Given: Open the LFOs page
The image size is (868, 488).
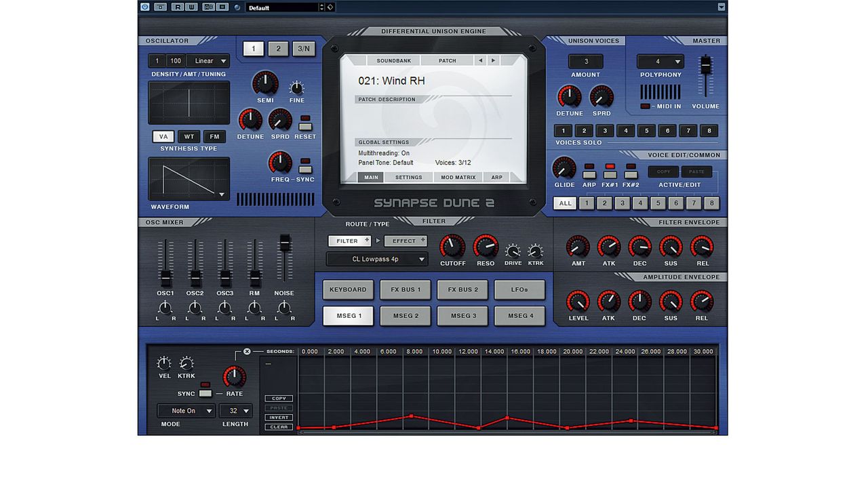Looking at the screenshot, I should [519, 289].
